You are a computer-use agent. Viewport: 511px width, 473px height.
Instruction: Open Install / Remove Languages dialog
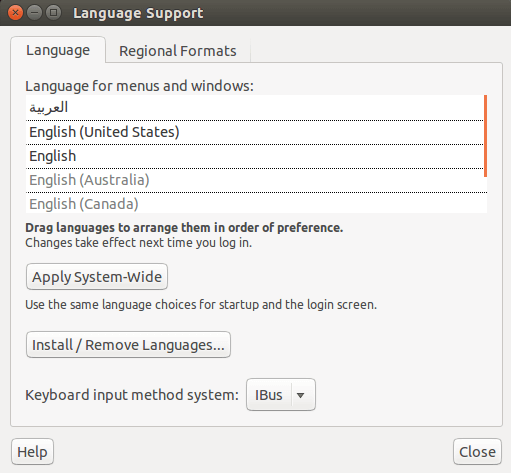point(128,345)
